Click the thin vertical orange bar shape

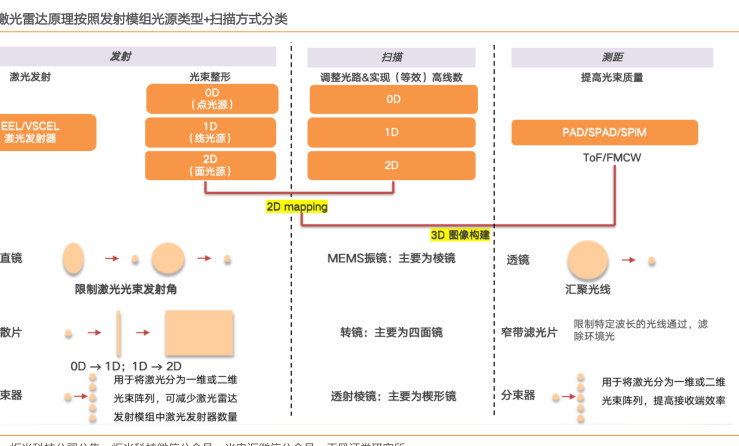[119, 331]
